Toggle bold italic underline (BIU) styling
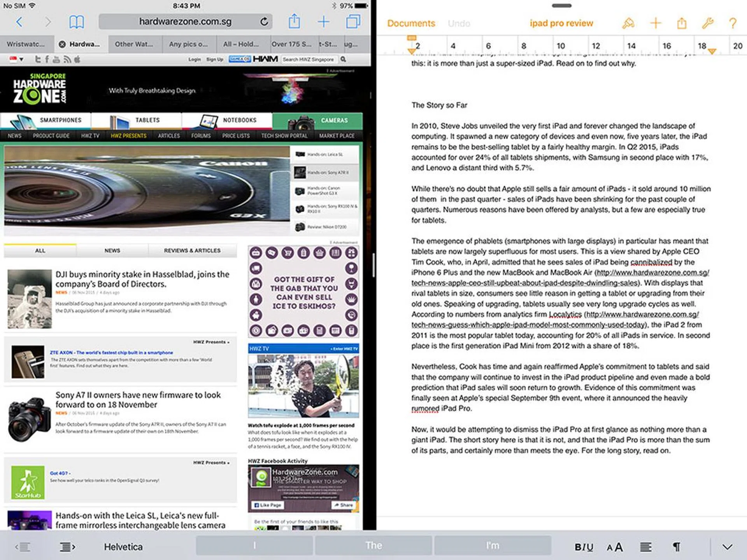747x560 pixels. [x=584, y=547]
